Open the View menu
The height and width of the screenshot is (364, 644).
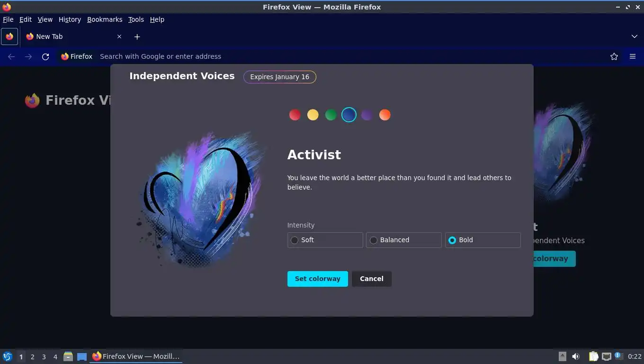tap(45, 19)
